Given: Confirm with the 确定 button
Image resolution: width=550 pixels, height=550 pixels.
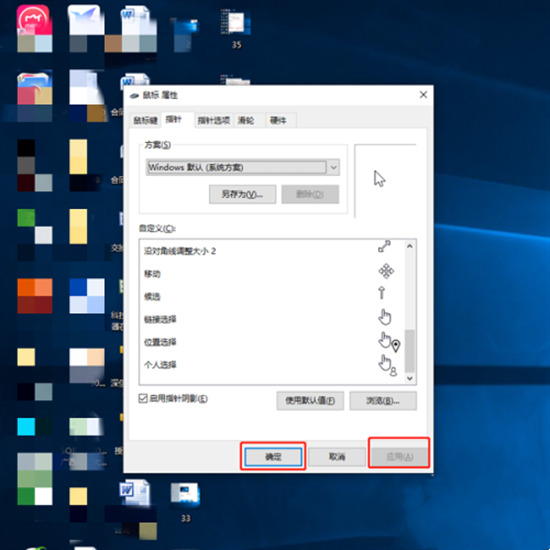Looking at the screenshot, I should pos(273,457).
